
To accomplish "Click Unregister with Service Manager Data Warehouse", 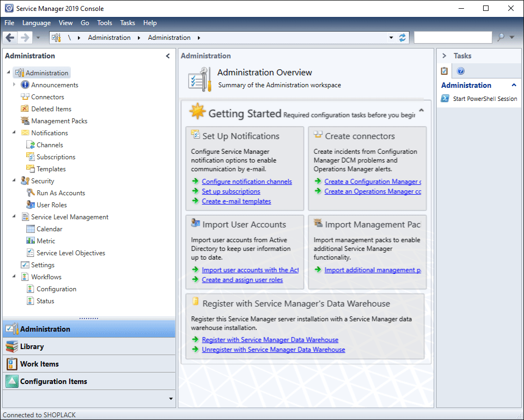I will point(273,350).
